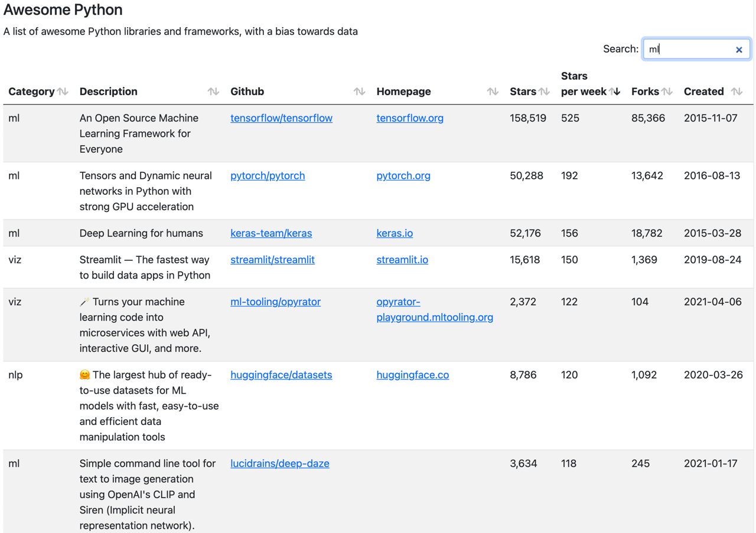Screen dimensions: 756x533
Task: Click the 192 stars per week value
Action: point(569,176)
